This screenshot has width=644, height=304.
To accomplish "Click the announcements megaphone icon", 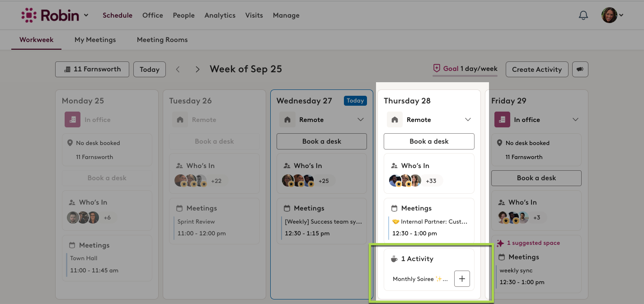I will 580,69.
